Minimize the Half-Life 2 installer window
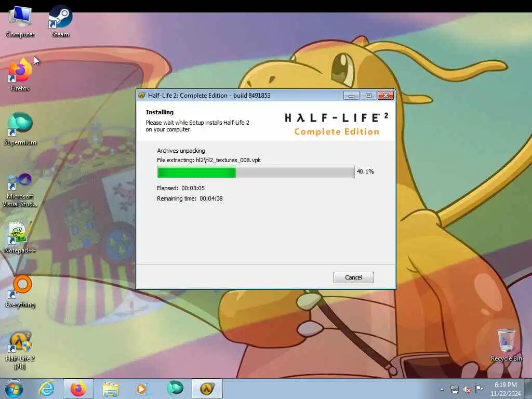This screenshot has width=532, height=399. [x=351, y=96]
